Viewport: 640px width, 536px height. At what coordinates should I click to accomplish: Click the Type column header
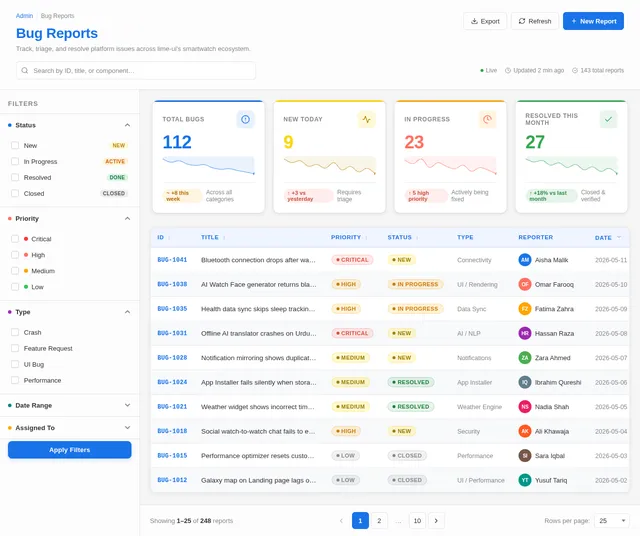(465, 237)
